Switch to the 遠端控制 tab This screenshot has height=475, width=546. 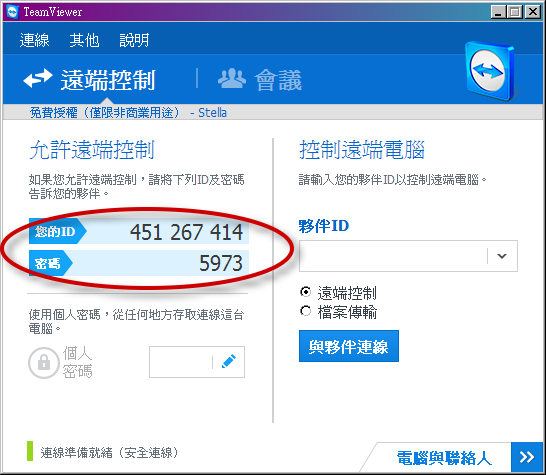coord(108,80)
